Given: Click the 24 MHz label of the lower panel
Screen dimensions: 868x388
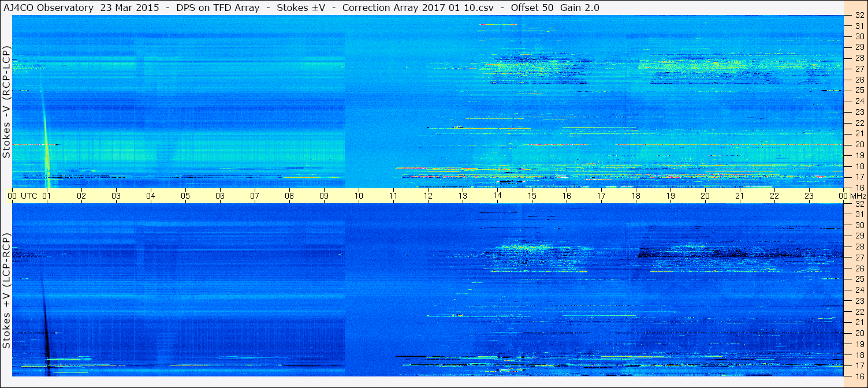Looking at the screenshot, I should tap(859, 290).
